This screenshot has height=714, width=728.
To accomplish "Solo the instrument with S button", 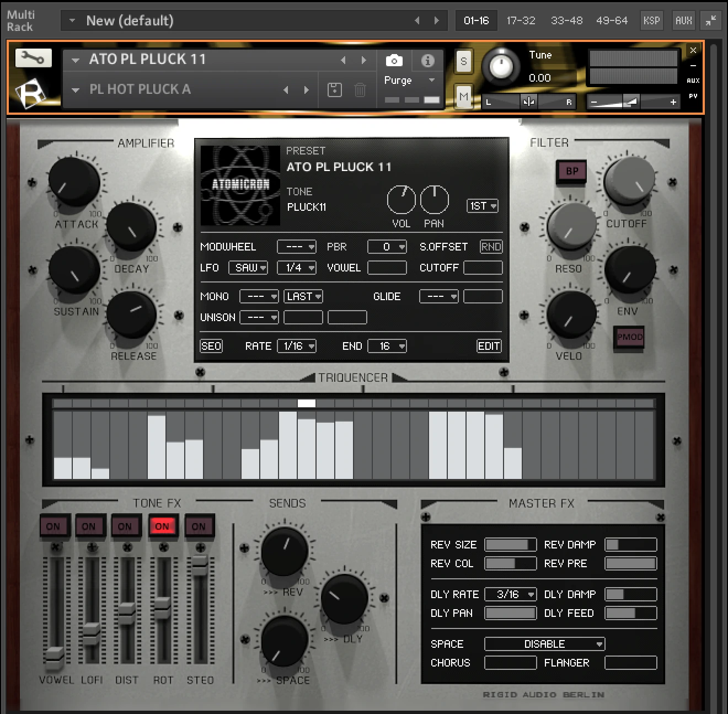I will click(x=463, y=61).
